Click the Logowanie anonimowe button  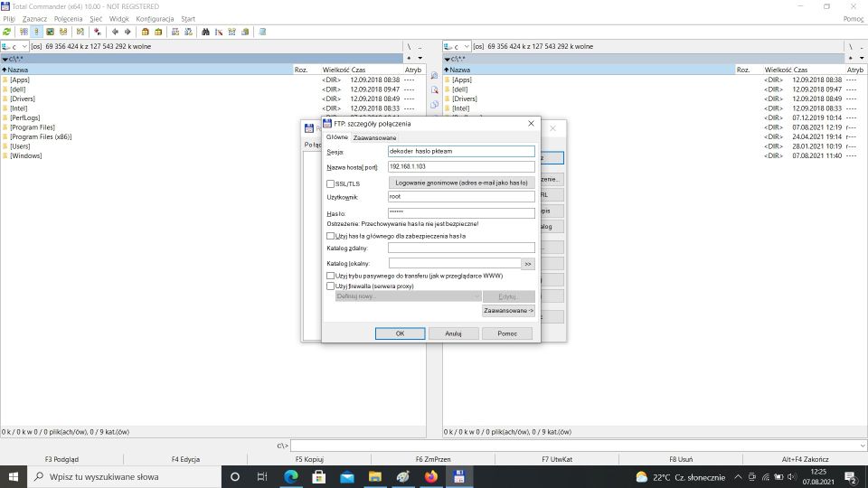461,183
